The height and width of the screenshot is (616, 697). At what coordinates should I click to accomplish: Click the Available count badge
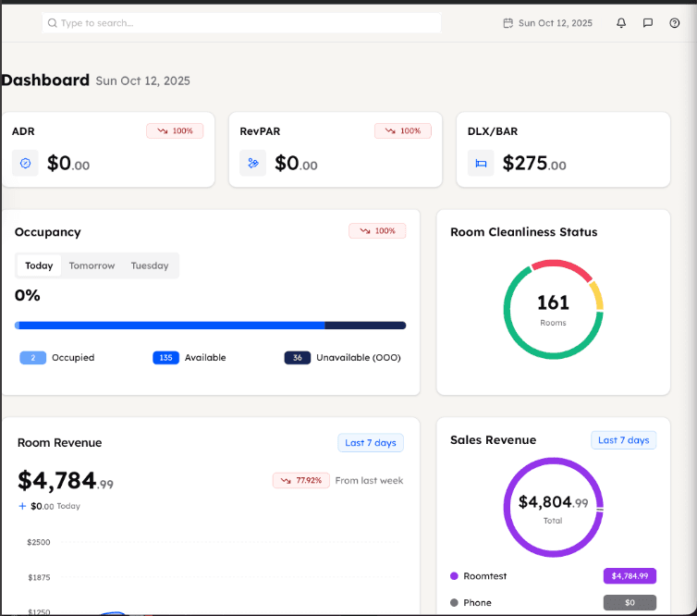[165, 358]
